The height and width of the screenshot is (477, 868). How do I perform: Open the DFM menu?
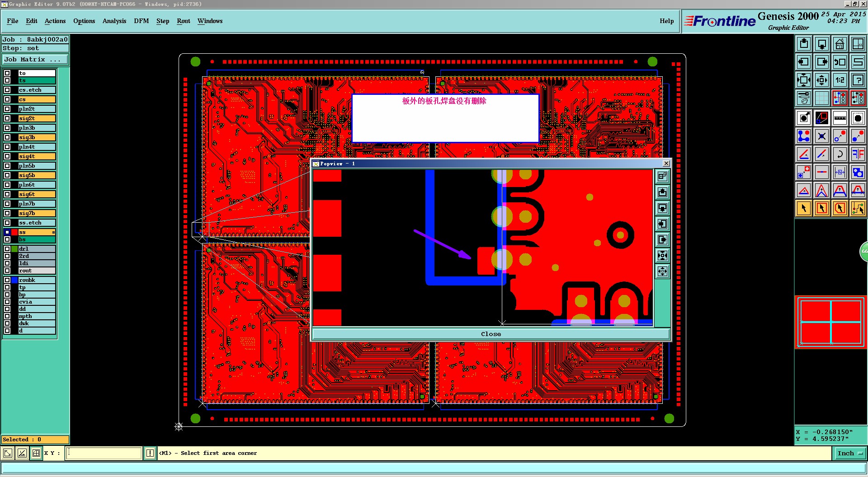pyautogui.click(x=142, y=21)
